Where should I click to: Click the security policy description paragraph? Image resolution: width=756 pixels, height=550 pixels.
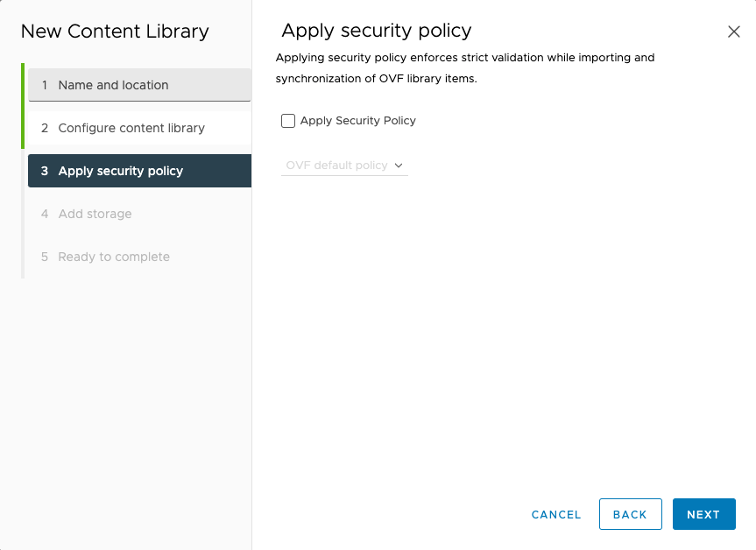pyautogui.click(x=465, y=68)
